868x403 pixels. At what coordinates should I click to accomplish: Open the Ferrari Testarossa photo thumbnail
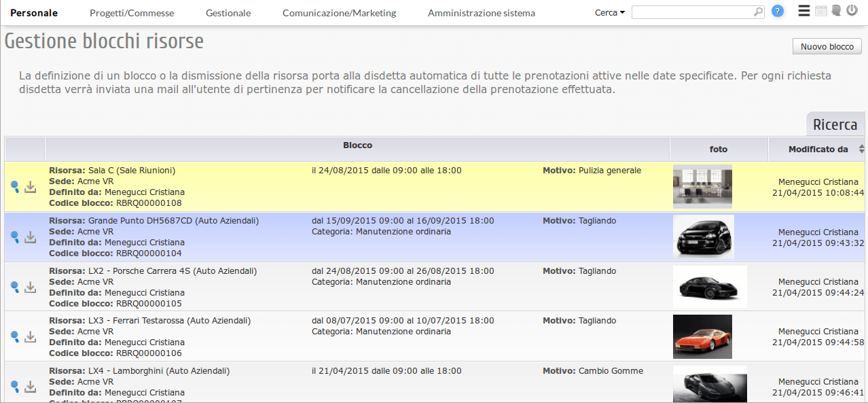702,336
